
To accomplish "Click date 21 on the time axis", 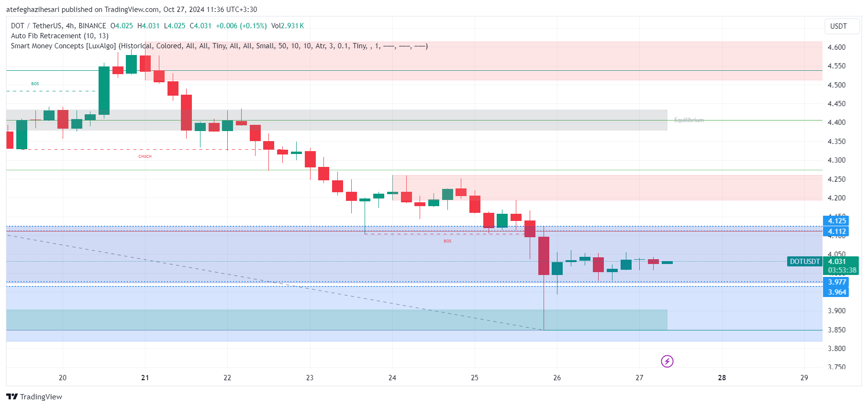I will [145, 378].
